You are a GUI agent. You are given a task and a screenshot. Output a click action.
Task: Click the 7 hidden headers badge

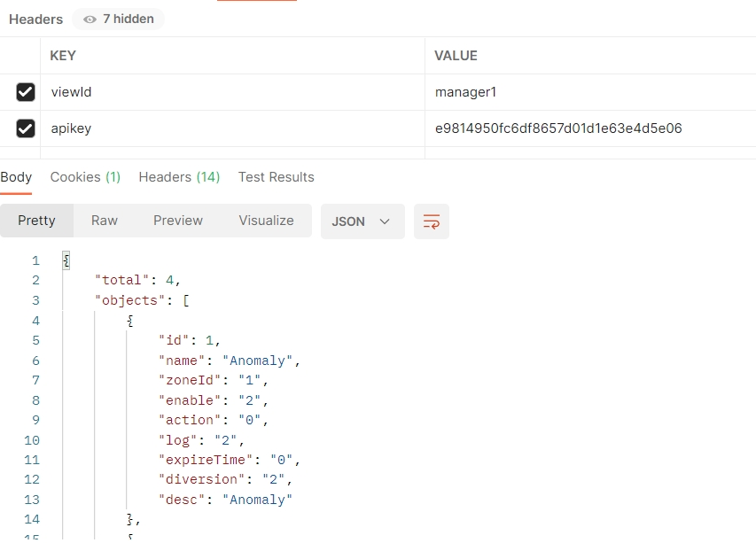118,19
